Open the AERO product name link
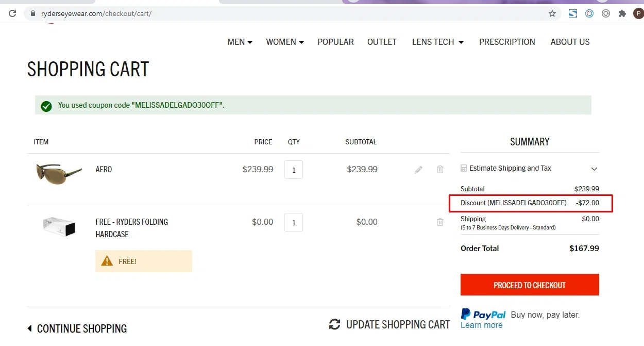Screen dimensions: 644x346 pyautogui.click(x=104, y=169)
